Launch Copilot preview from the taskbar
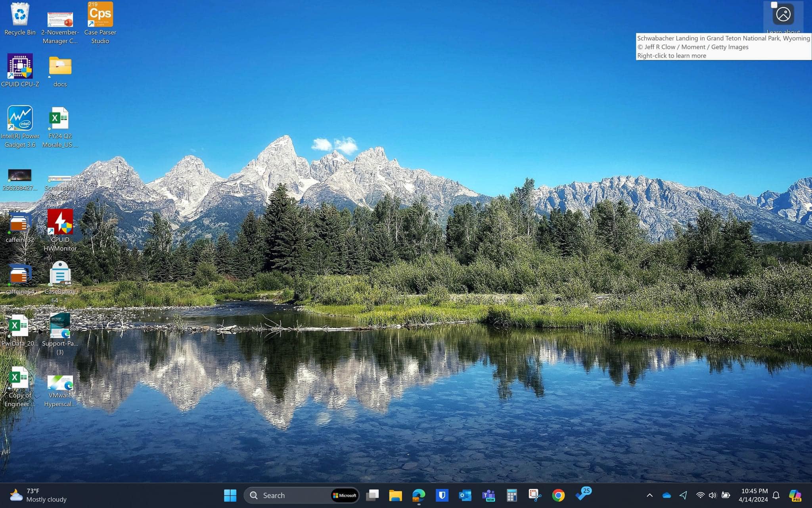 (795, 495)
